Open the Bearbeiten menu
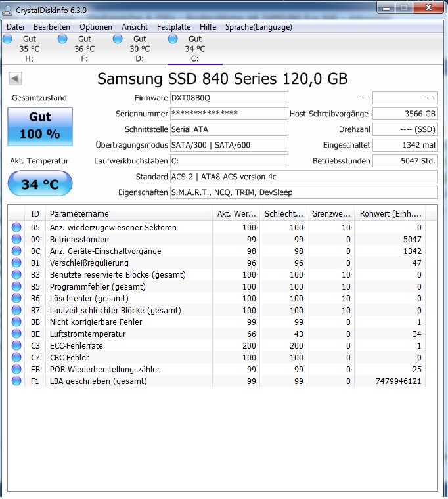 [52, 27]
